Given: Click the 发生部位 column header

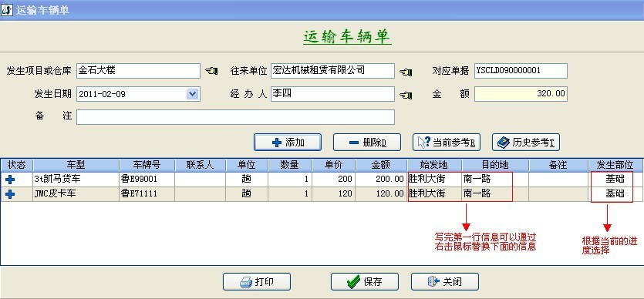Looking at the screenshot, I should [615, 165].
